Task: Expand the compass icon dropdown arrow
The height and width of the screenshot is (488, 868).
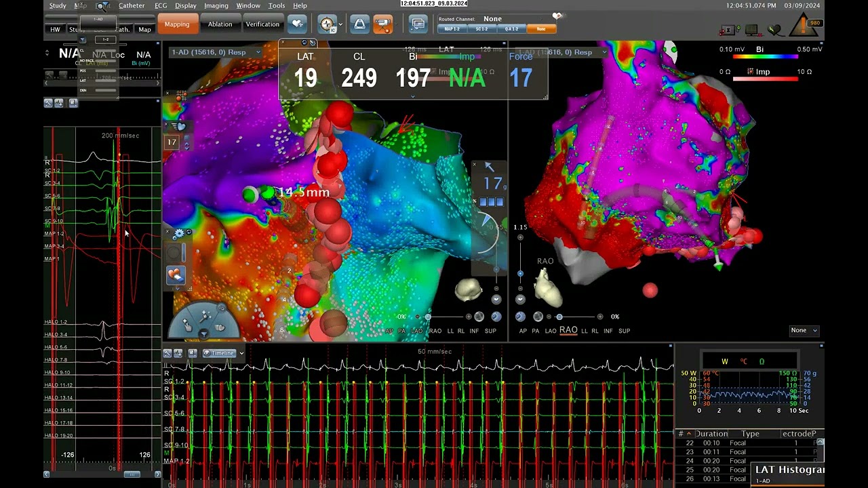Action: (x=340, y=25)
